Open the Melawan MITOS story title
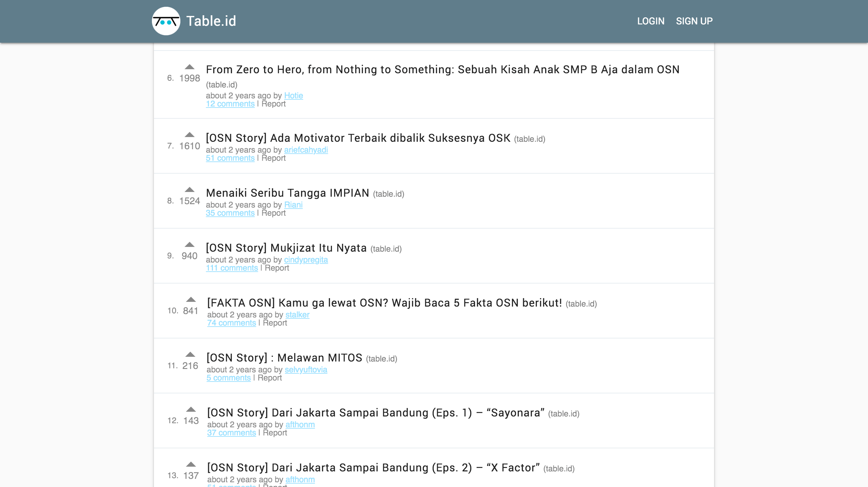This screenshot has width=868, height=487. click(x=284, y=357)
